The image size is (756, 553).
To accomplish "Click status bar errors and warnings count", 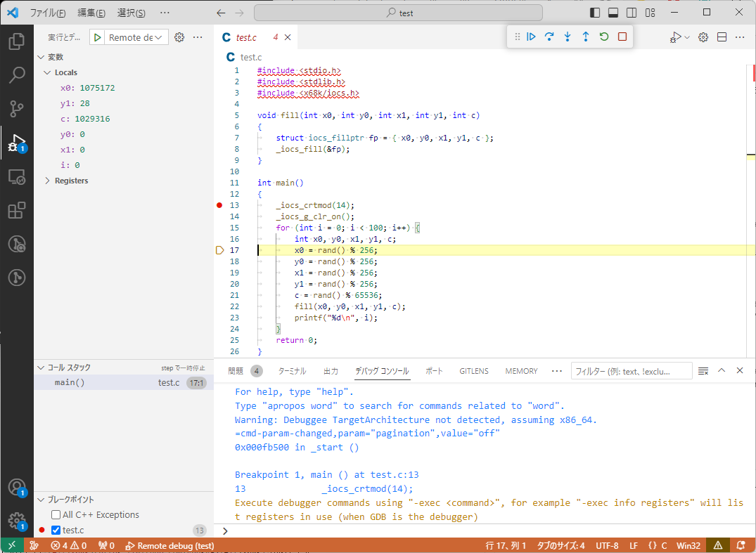I will click(68, 546).
